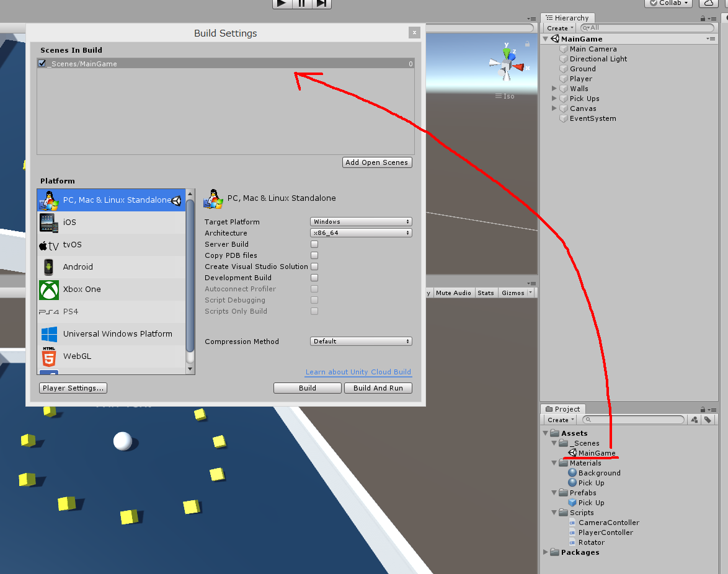The width and height of the screenshot is (728, 574).
Task: Open the Target Platform dropdown
Action: [x=361, y=222]
